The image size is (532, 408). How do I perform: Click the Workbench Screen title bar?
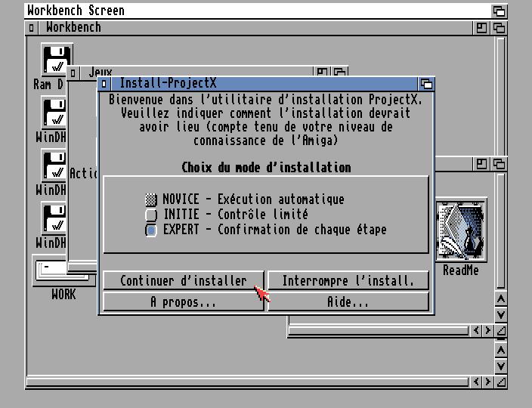point(258,11)
